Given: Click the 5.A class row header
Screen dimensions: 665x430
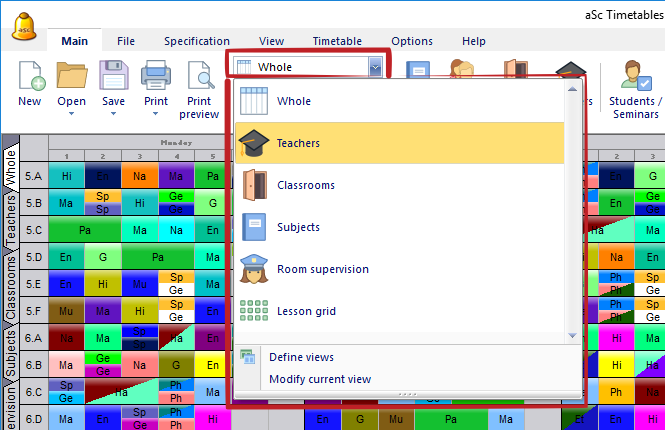Looking at the screenshot, I should [34, 176].
